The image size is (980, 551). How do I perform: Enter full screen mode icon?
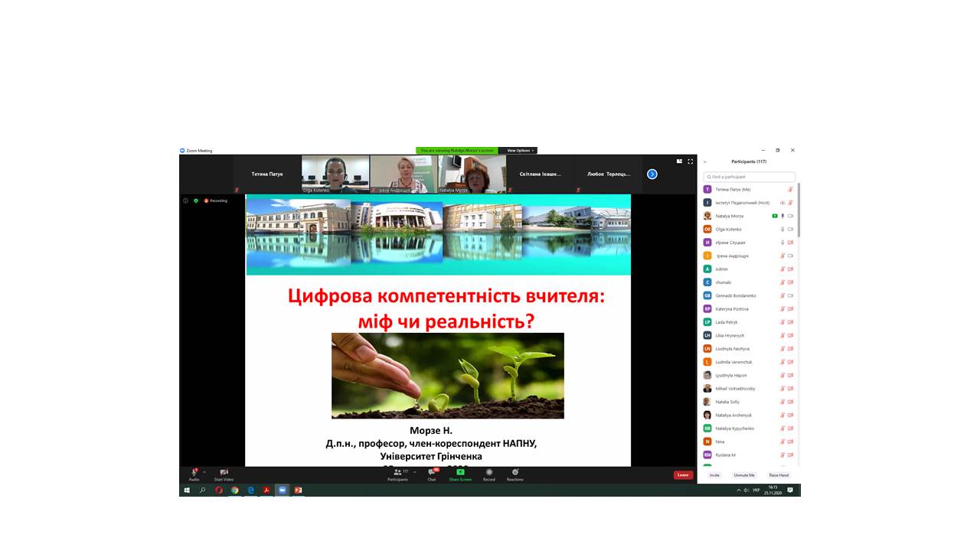(690, 161)
